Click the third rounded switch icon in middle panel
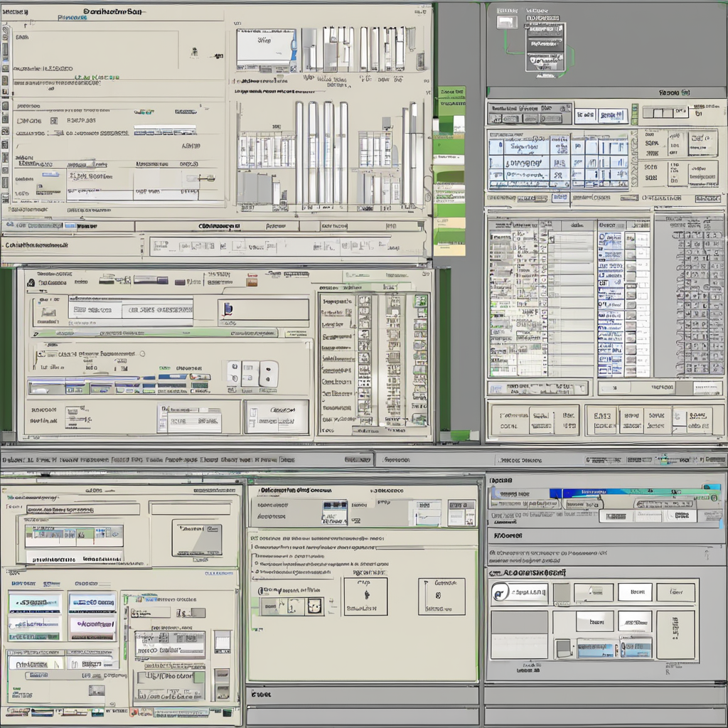728x728 pixels. click(268, 373)
